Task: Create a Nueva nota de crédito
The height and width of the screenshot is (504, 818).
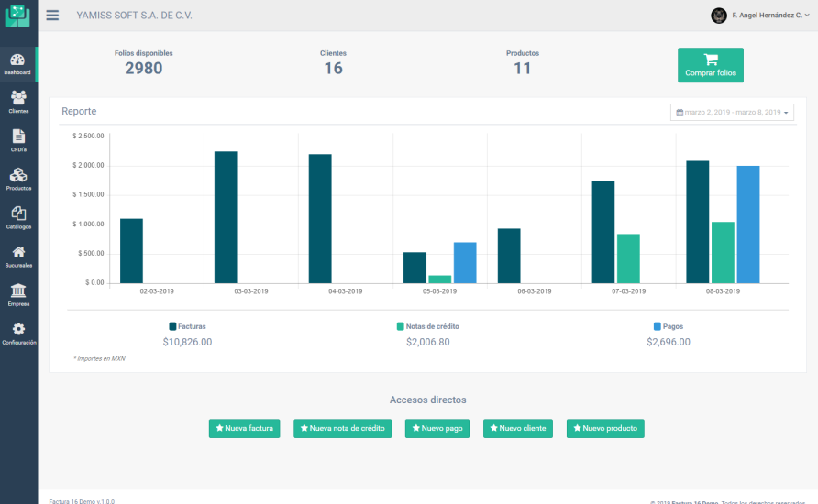Action: 343,428
